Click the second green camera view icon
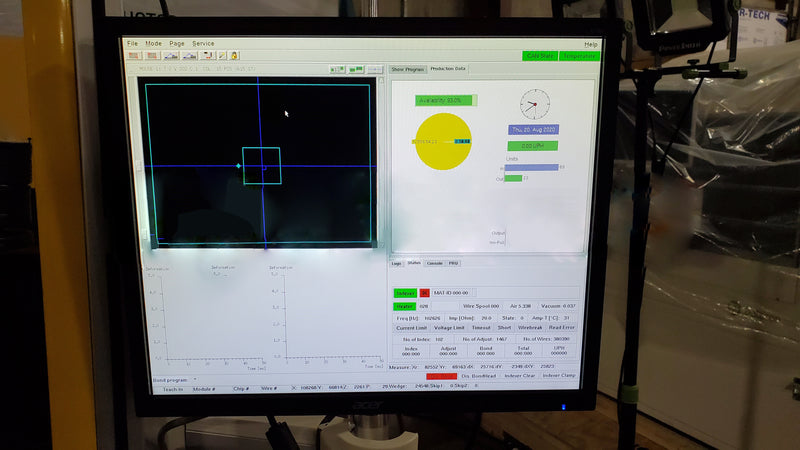This screenshot has width=800, height=450. [x=356, y=69]
